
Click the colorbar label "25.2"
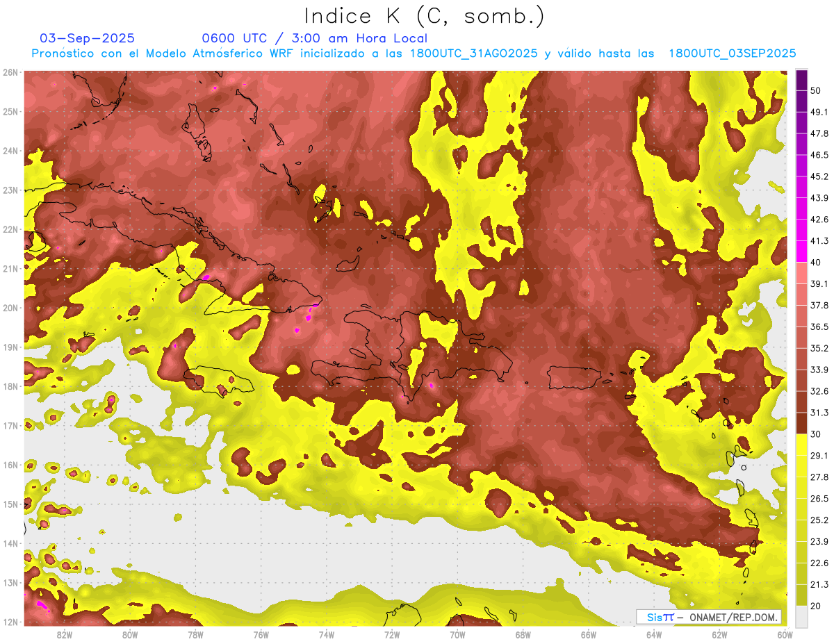point(819,520)
